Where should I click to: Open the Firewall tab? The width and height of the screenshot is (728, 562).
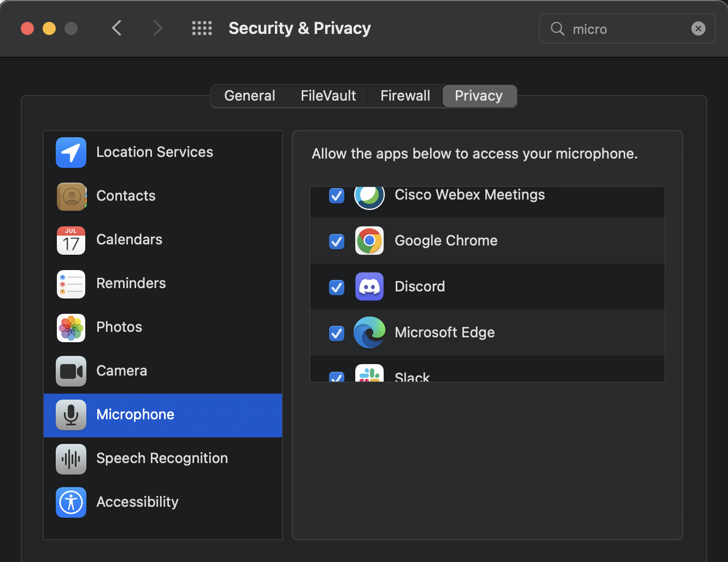(405, 96)
